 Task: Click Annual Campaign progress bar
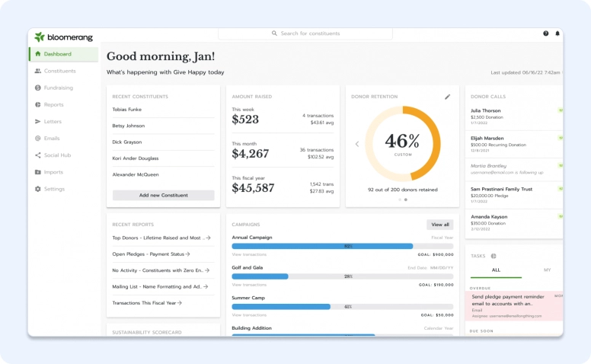[343, 246]
